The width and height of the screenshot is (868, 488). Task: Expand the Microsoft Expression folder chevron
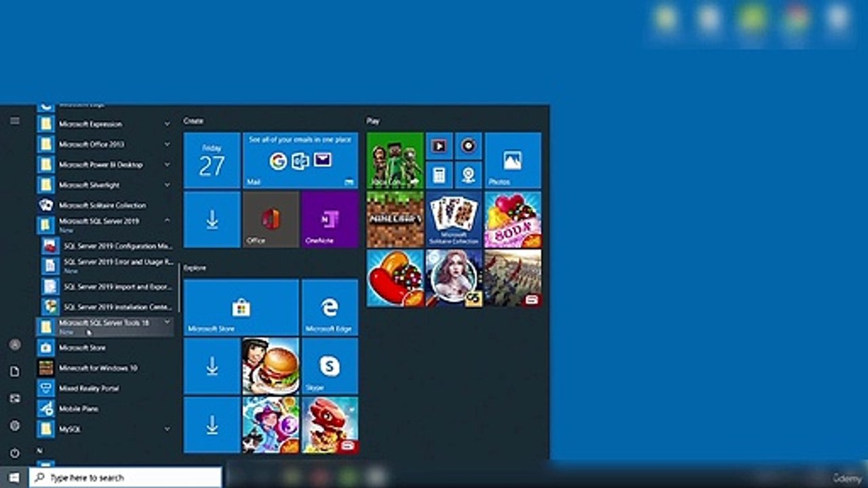tap(167, 124)
